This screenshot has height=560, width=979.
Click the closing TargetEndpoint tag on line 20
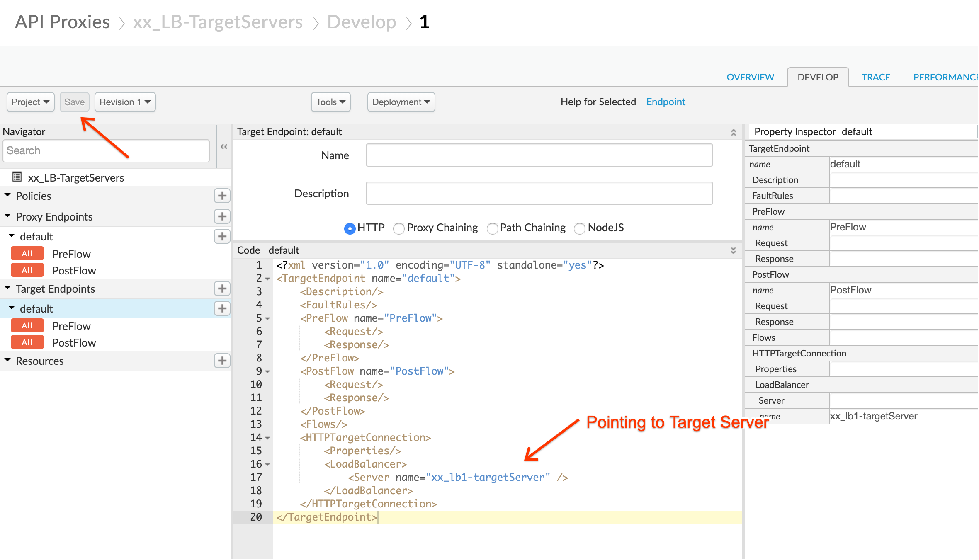click(327, 517)
